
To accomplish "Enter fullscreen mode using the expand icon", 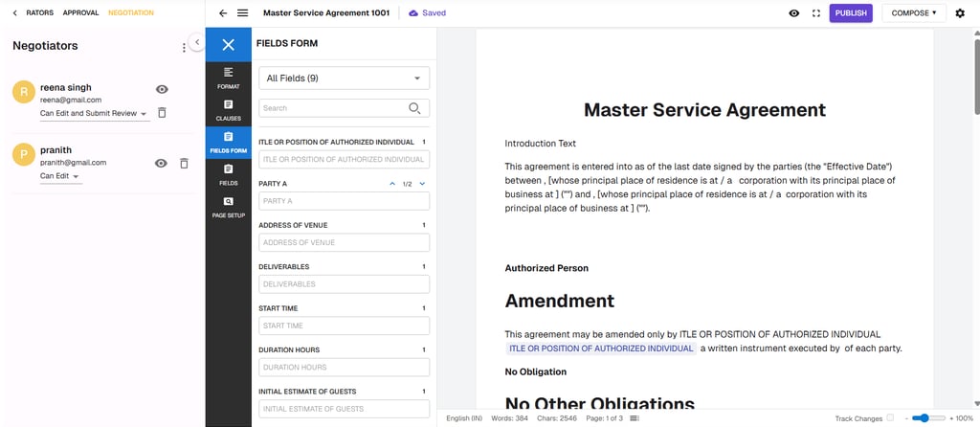I will pyautogui.click(x=815, y=13).
